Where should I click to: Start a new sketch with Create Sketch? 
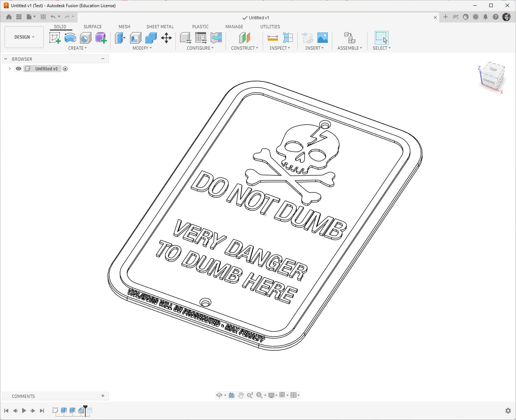click(x=55, y=38)
